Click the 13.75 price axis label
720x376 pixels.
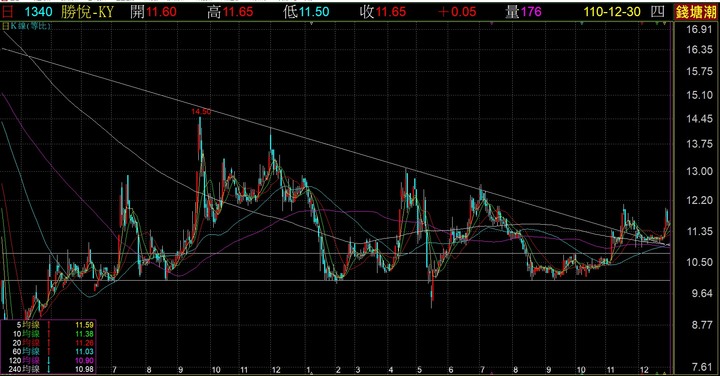(699, 144)
